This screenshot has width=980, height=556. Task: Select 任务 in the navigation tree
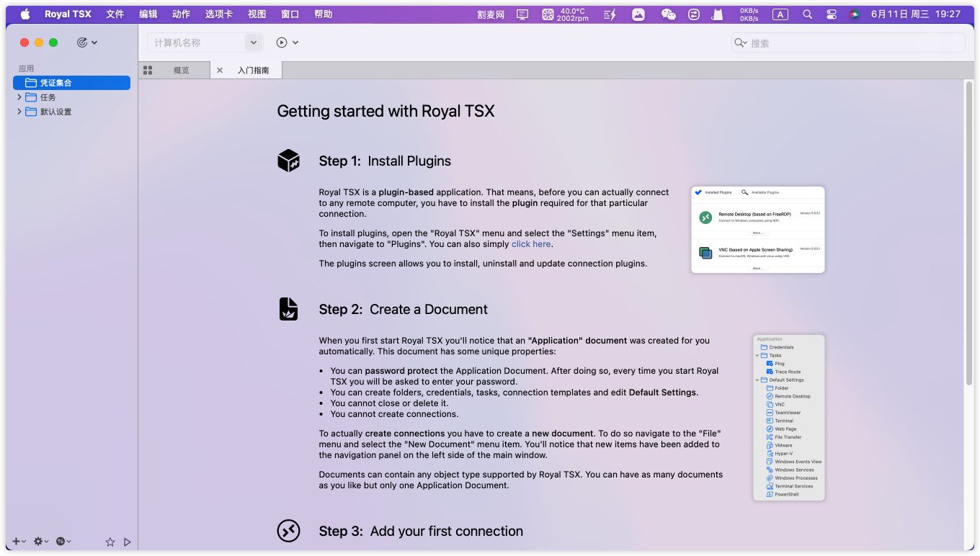(x=71, y=97)
